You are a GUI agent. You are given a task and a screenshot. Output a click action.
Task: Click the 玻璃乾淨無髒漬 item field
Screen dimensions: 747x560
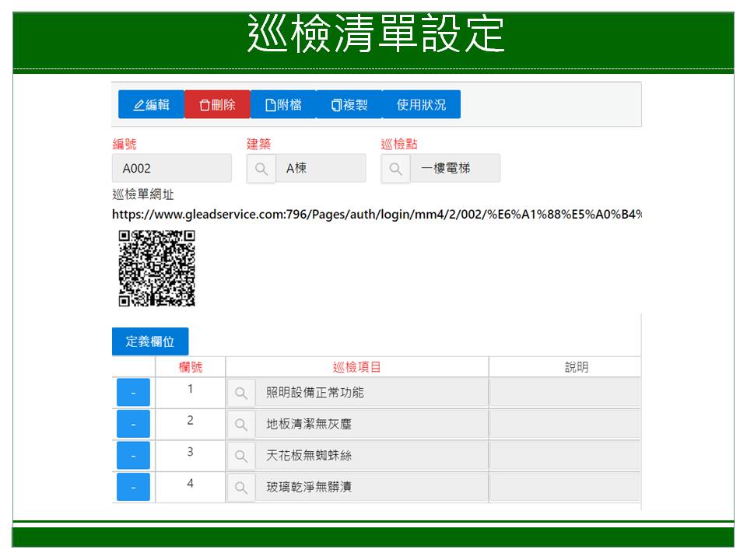(372, 487)
